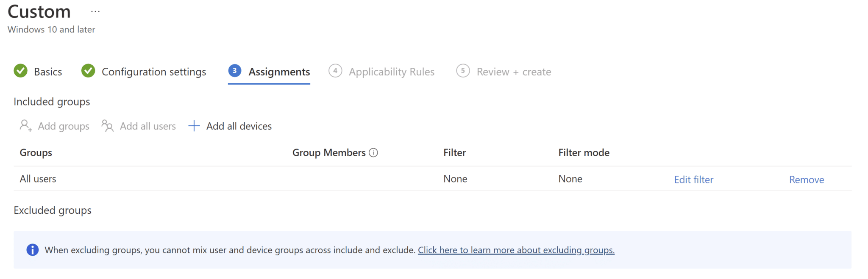Select the All users row cell
The width and height of the screenshot is (868, 279).
(38, 179)
